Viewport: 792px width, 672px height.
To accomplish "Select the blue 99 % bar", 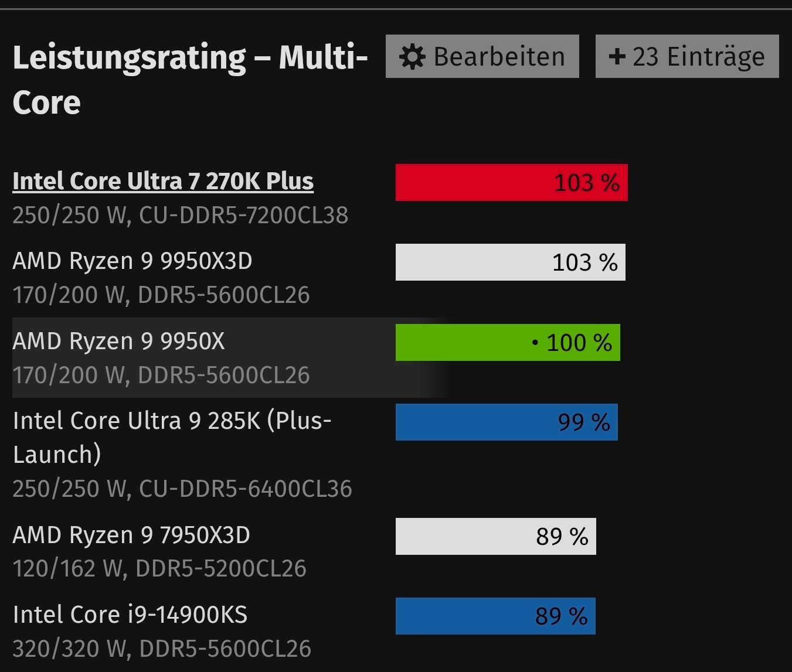I will click(x=507, y=422).
